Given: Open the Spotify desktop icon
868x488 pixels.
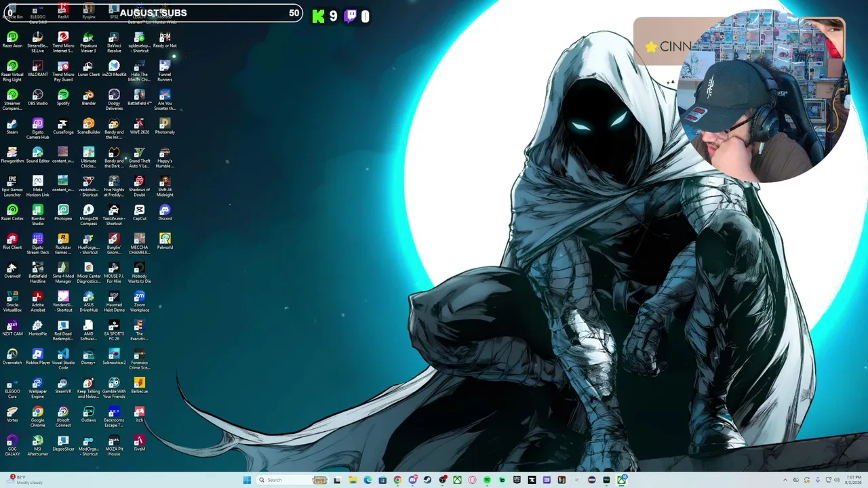Looking at the screenshot, I should point(63,98).
